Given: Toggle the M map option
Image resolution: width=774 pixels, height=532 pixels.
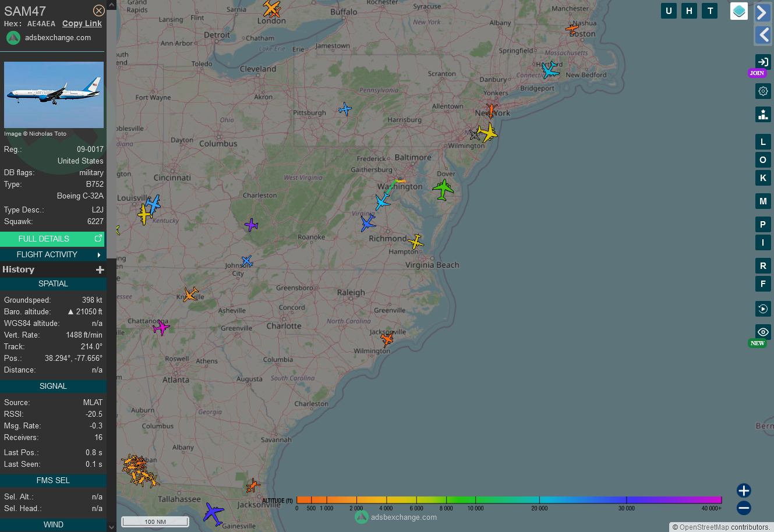Looking at the screenshot, I should pyautogui.click(x=763, y=201).
